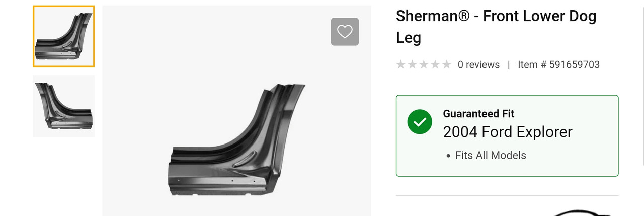Enlarge the dog leg part in main photo
The image size is (644, 216).
coord(239,140)
